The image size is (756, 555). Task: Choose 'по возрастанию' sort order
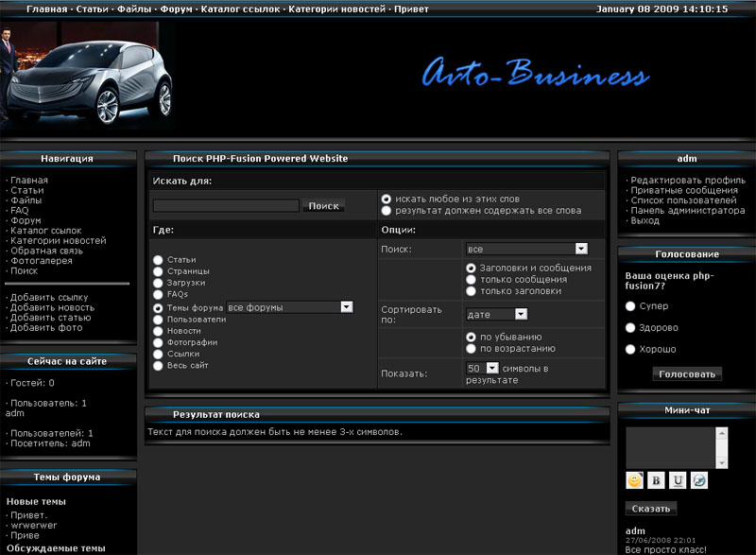tap(471, 349)
